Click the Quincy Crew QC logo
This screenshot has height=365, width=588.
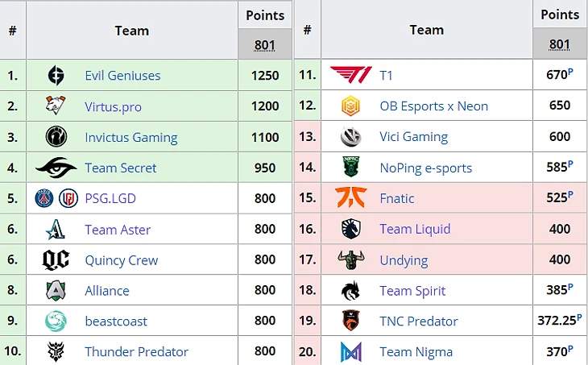tap(56, 260)
